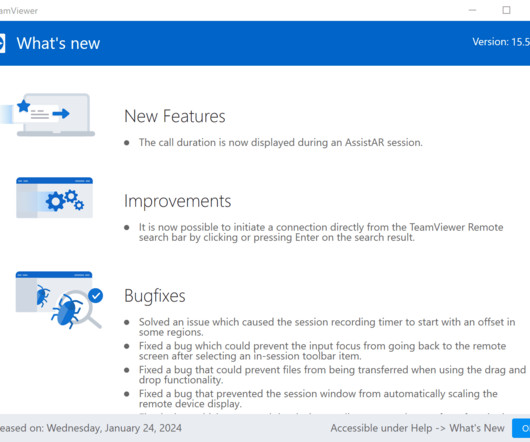530x442 pixels.
Task: Minimize the TeamViewer window
Action: (472, 10)
